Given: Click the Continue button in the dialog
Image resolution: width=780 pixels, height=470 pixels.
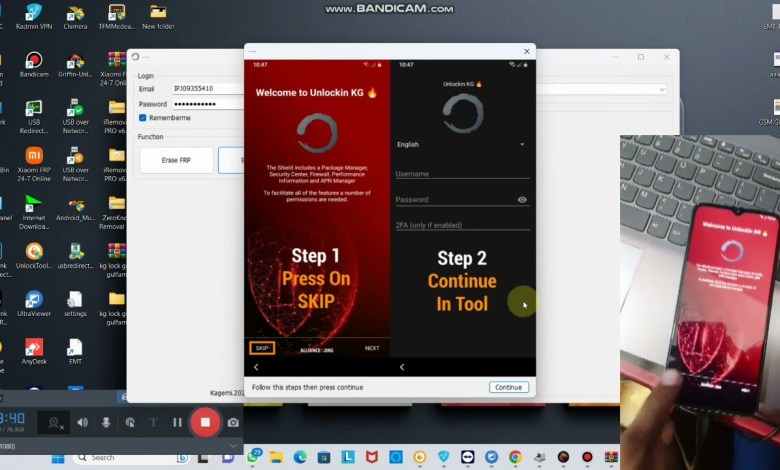Looking at the screenshot, I should (x=508, y=387).
